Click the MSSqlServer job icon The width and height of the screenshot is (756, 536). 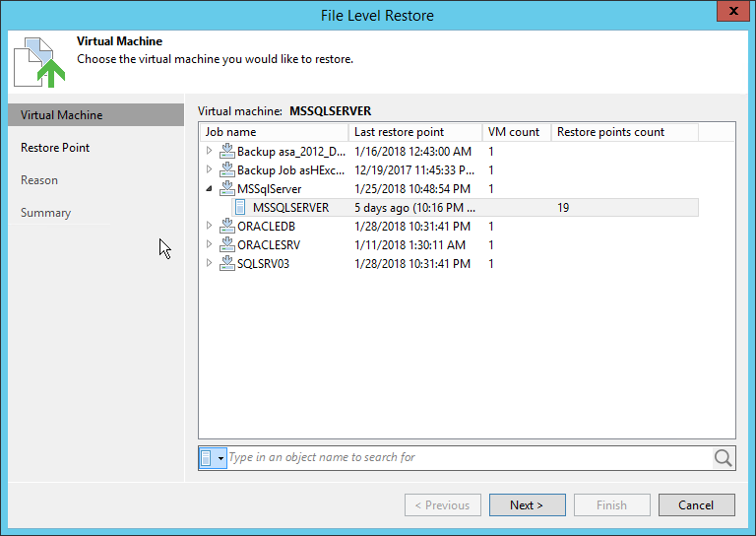(227, 188)
